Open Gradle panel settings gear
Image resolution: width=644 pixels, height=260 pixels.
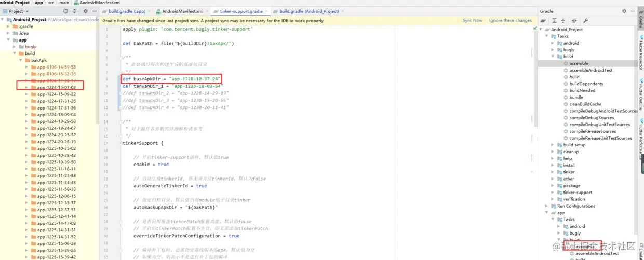click(x=624, y=11)
